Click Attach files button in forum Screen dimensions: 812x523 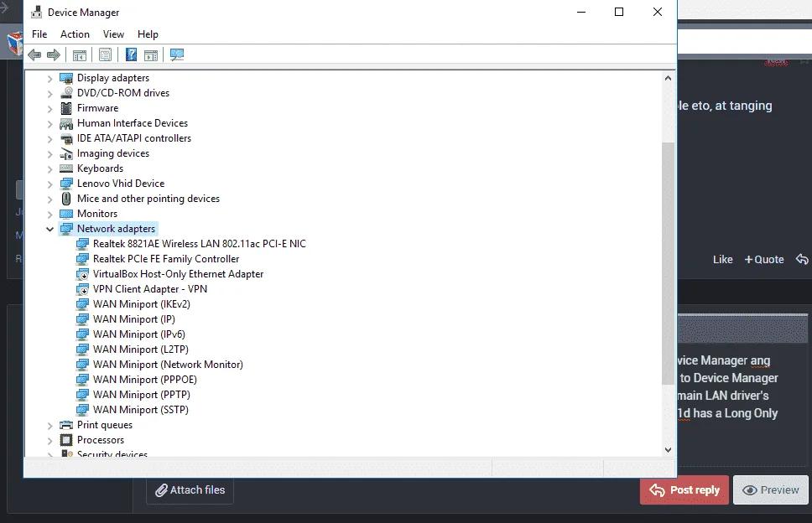click(190, 489)
